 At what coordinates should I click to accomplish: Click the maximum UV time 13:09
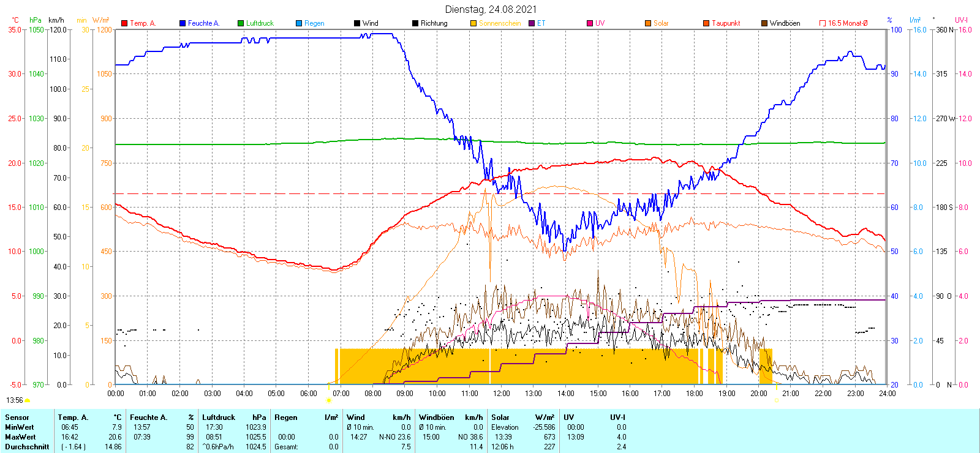click(576, 437)
